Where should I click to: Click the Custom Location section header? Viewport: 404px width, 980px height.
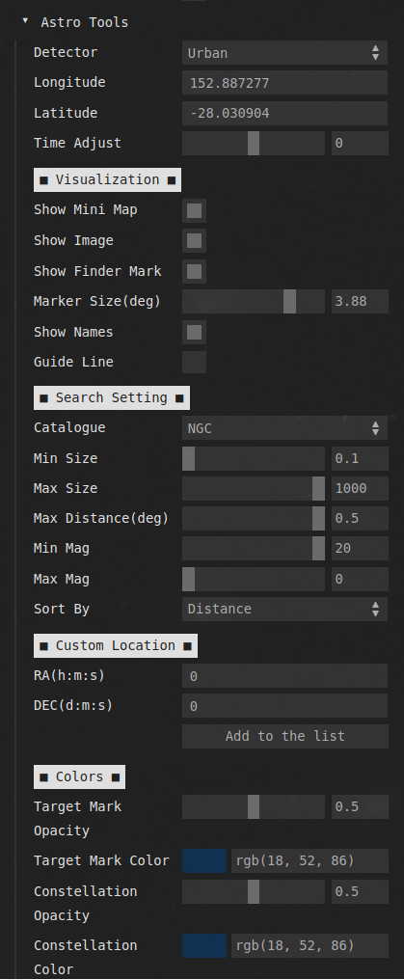(116, 645)
